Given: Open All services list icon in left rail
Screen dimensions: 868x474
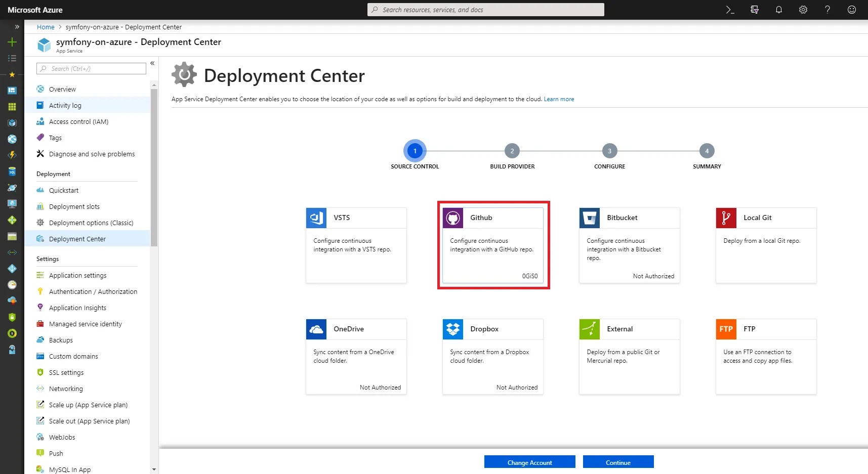Looking at the screenshot, I should [12, 58].
